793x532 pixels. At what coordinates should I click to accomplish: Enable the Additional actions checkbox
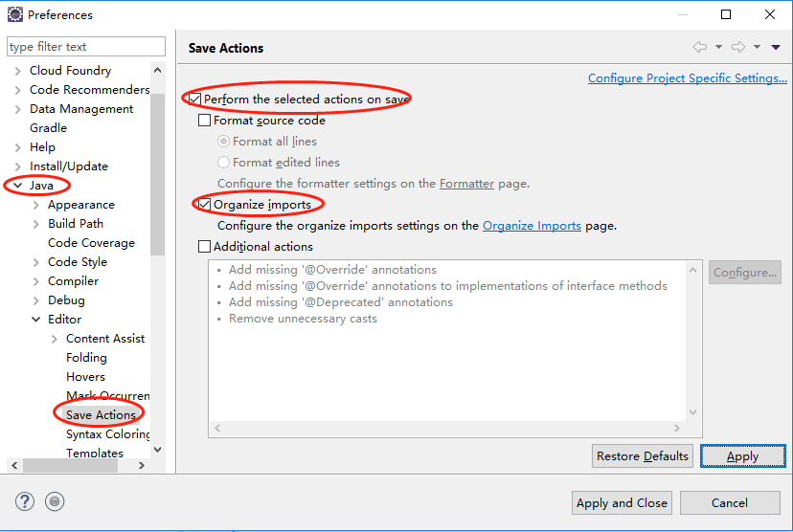(204, 247)
